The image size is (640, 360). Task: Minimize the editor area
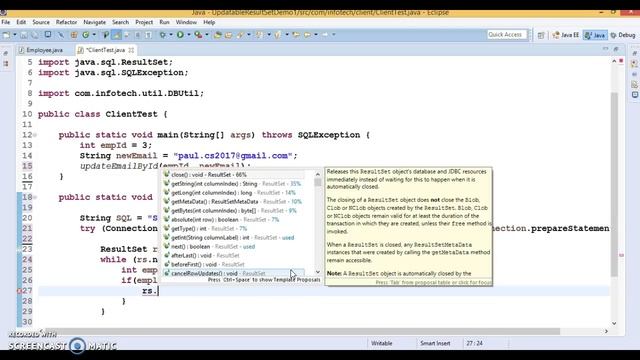605,49
